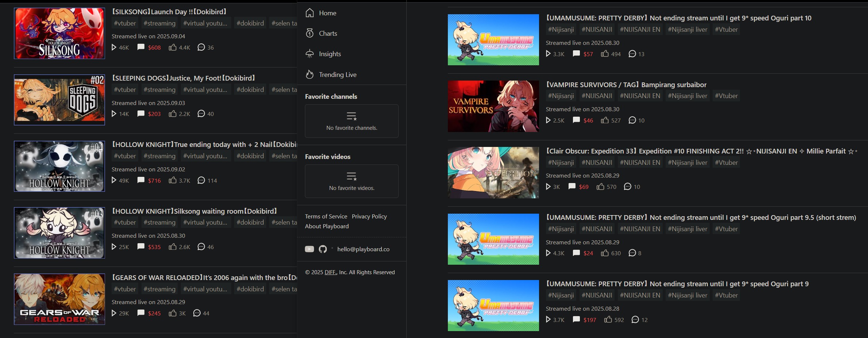Click the comment icon beside 12
The width and height of the screenshot is (868, 338).
click(635, 319)
